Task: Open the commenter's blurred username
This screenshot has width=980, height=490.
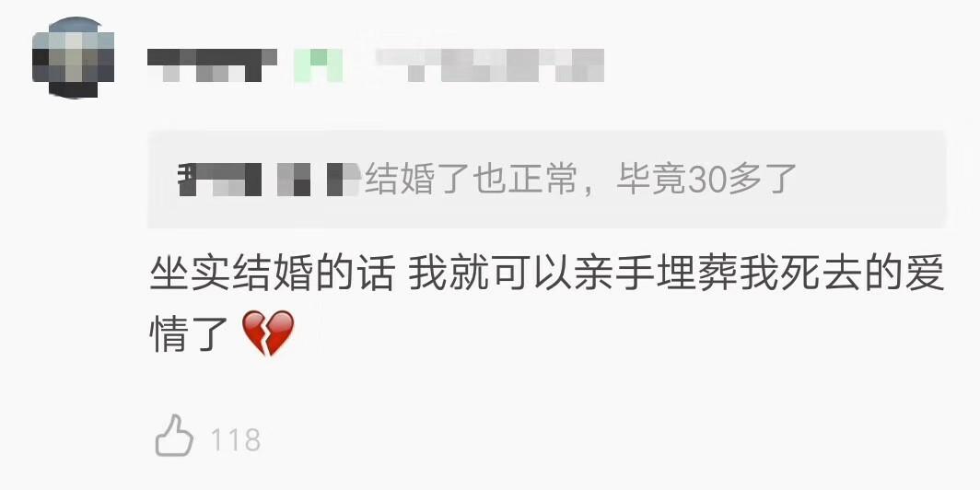Action: [x=212, y=65]
